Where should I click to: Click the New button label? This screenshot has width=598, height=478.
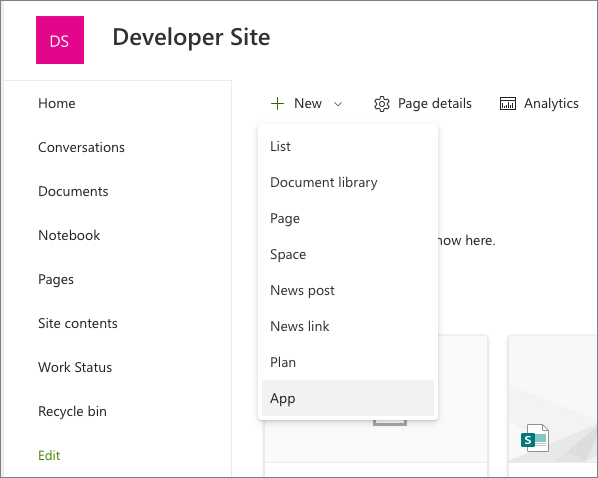tap(308, 103)
